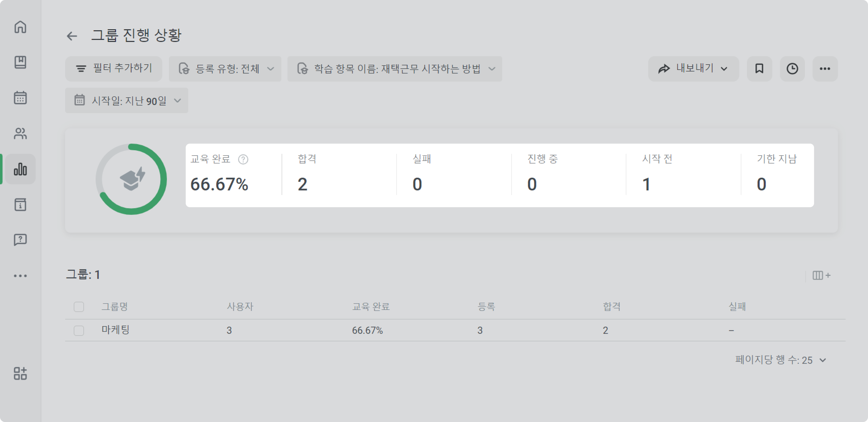Image resolution: width=868 pixels, height=422 pixels.
Task: Check the 마케팅 row checkbox
Action: pos(79,330)
